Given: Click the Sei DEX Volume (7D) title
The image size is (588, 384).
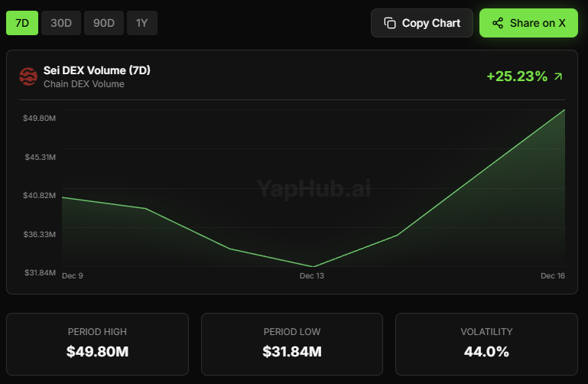Looking at the screenshot, I should 97,70.
